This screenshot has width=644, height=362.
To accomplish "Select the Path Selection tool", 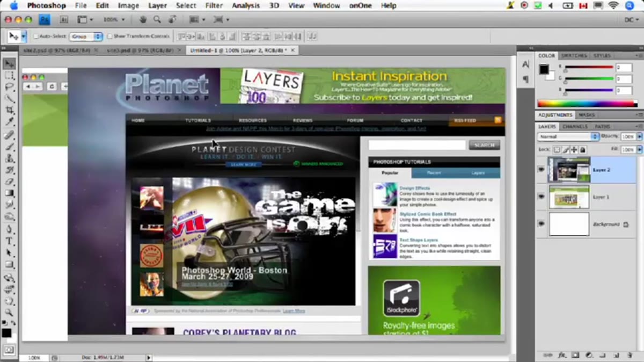I will point(9,253).
